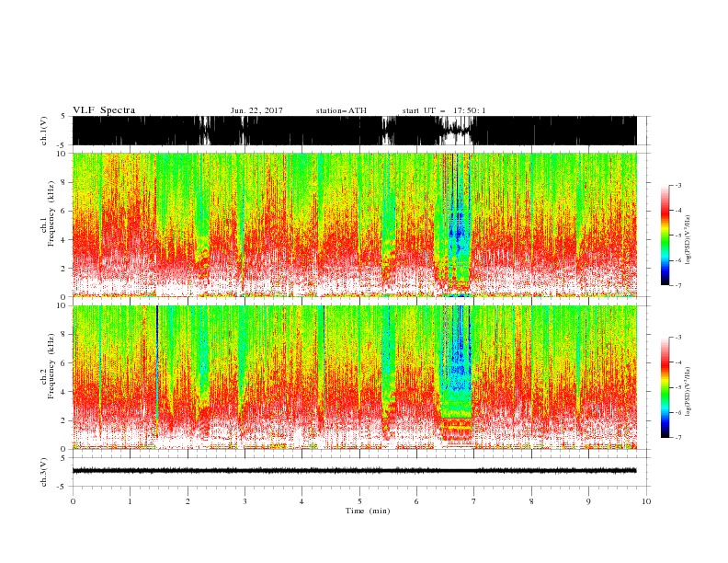
Task: Click the "-7" tick on lower colorbar
Action: [x=678, y=437]
